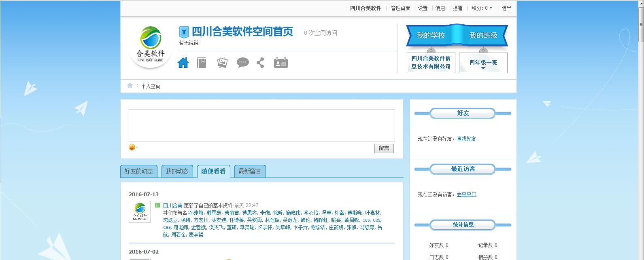Open participant 张帆's profile
This screenshot has height=260, width=644.
pyautogui.click(x=351, y=227)
